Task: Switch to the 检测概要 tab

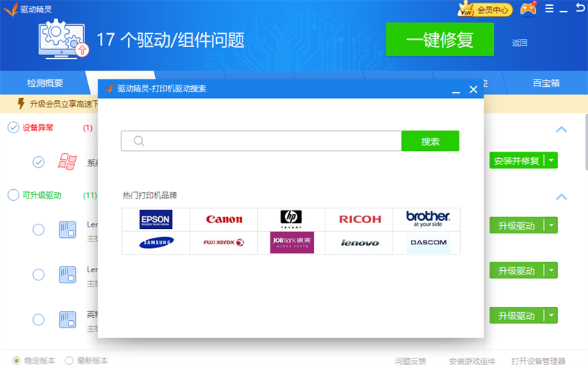Action: click(45, 83)
